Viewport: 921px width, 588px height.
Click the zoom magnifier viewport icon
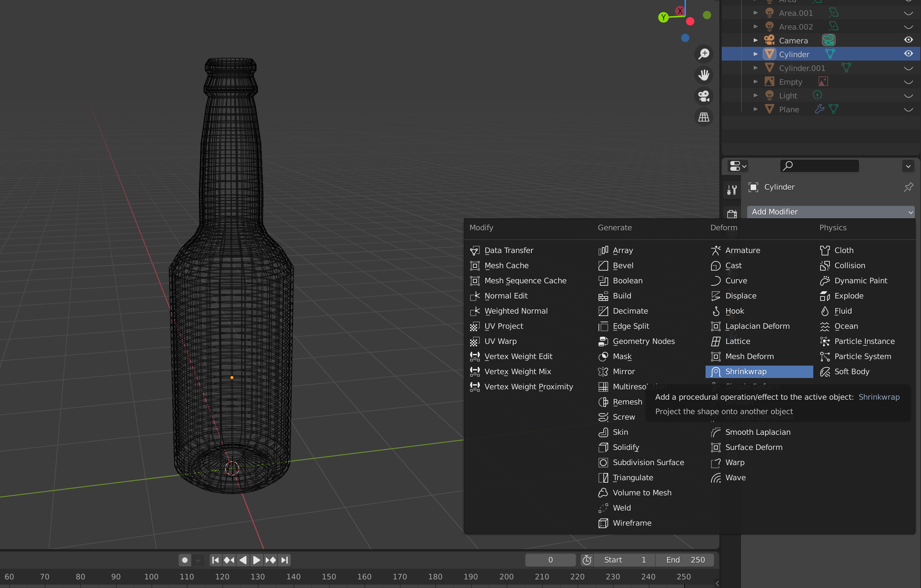(703, 54)
